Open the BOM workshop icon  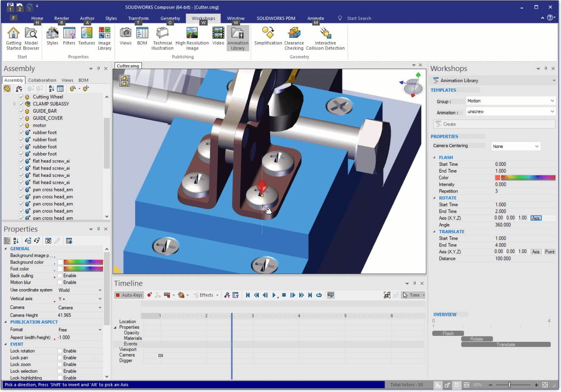click(x=142, y=36)
